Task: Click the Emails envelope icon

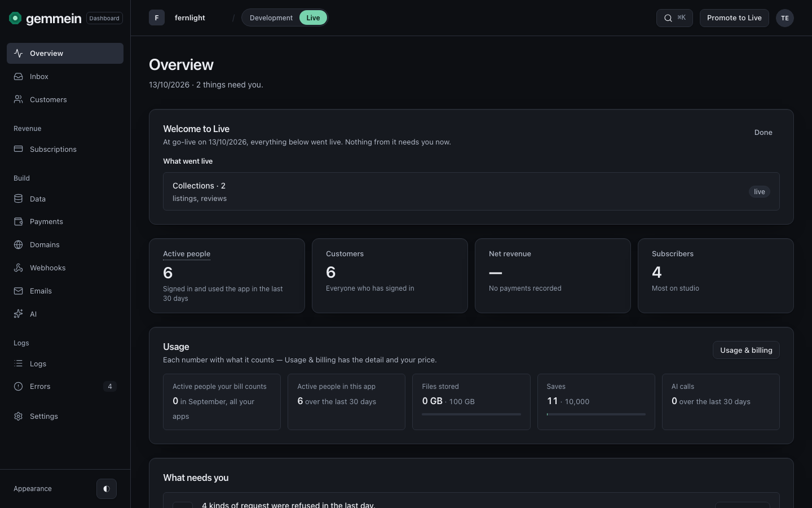Action: 19,291
